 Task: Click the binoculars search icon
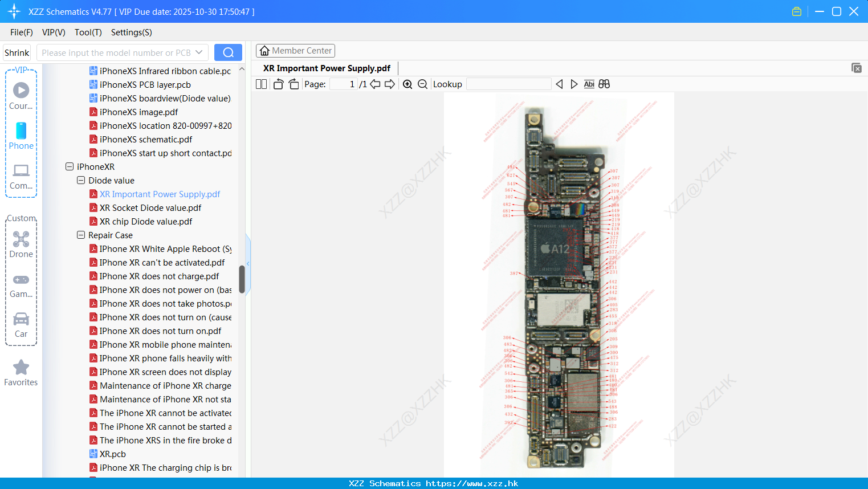click(604, 84)
